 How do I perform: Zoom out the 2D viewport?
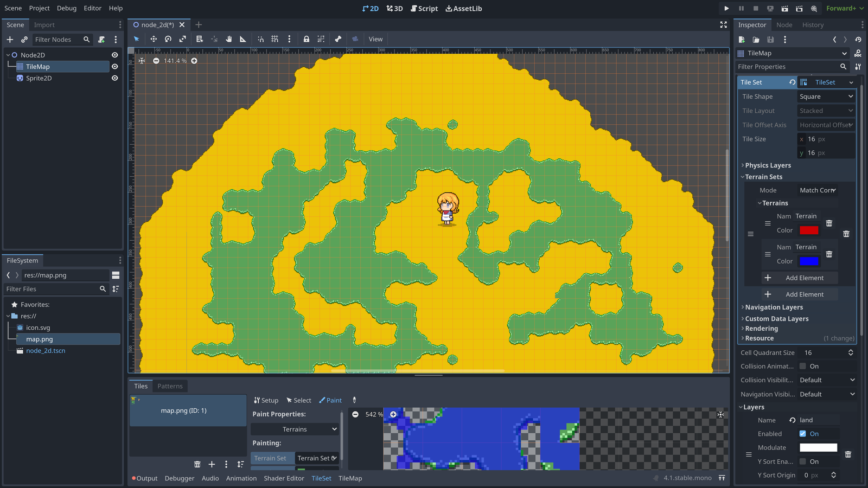pos(156,61)
